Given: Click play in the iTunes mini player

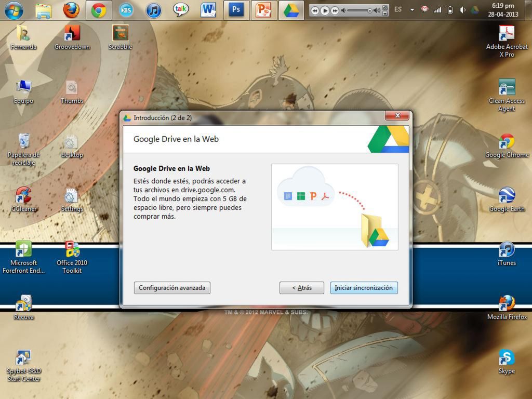Looking at the screenshot, I should pyautogui.click(x=325, y=11).
